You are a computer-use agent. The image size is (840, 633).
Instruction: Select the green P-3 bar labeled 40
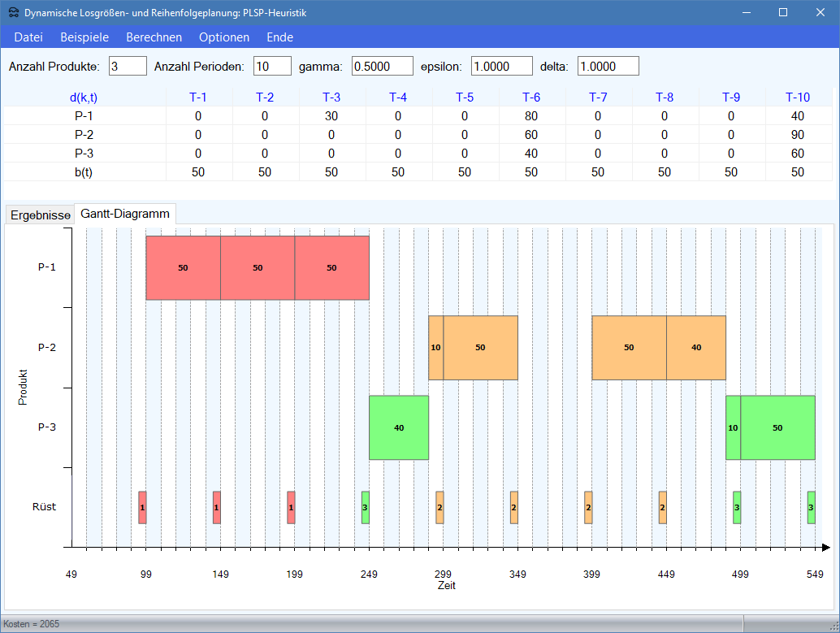tap(398, 427)
